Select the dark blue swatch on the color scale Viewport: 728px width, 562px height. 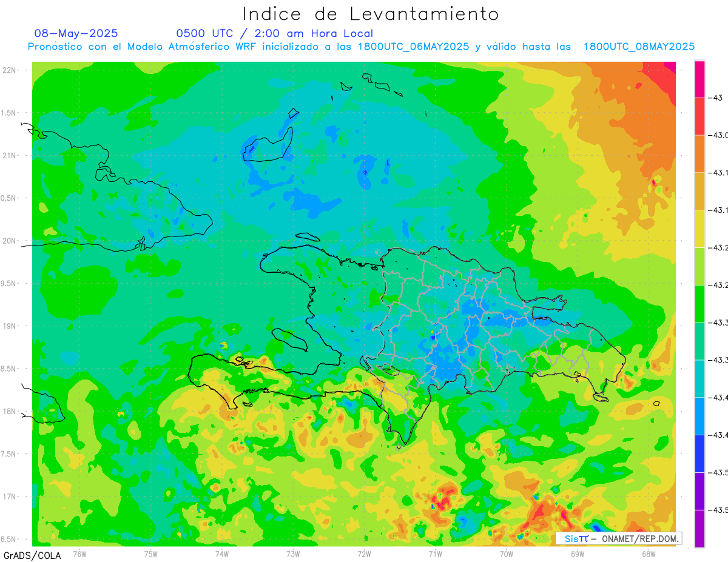coord(699,454)
